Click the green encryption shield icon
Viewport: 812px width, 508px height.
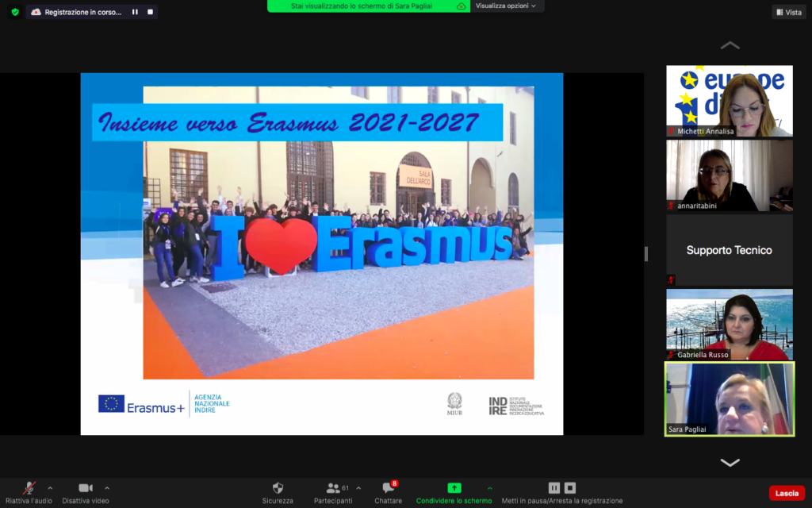coord(15,12)
